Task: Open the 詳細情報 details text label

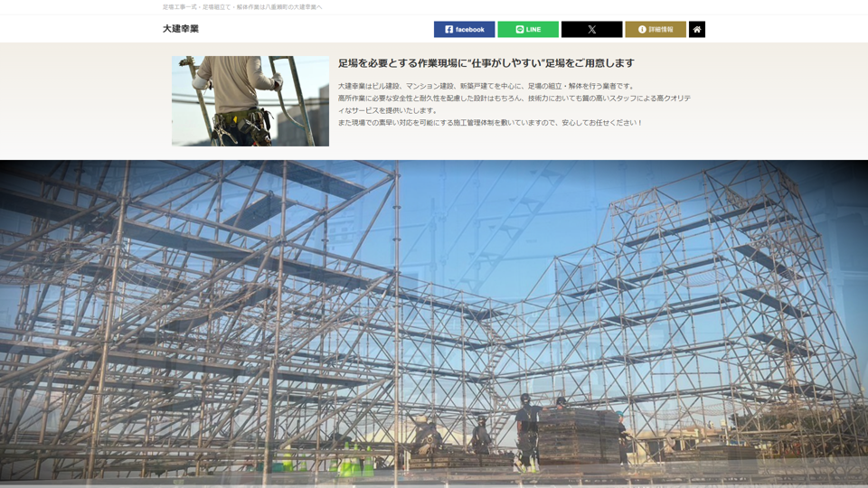Action: [661, 30]
